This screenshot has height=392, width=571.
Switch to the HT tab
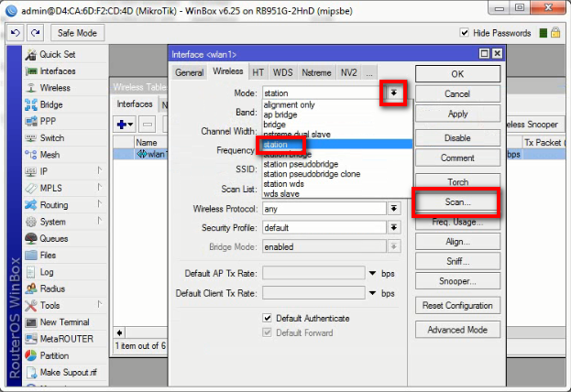258,72
